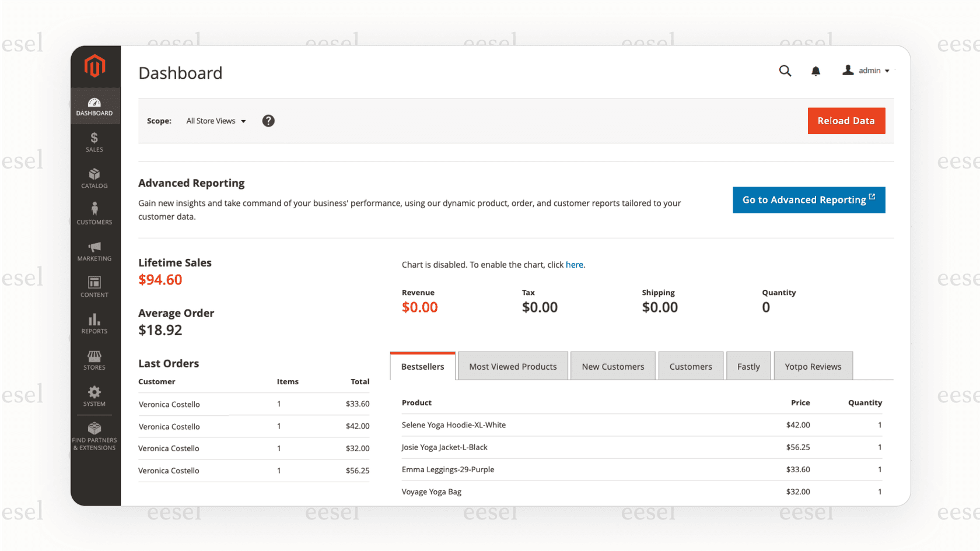Switch to the Most Viewed Products tab
This screenshot has width=980, height=551.
[512, 366]
